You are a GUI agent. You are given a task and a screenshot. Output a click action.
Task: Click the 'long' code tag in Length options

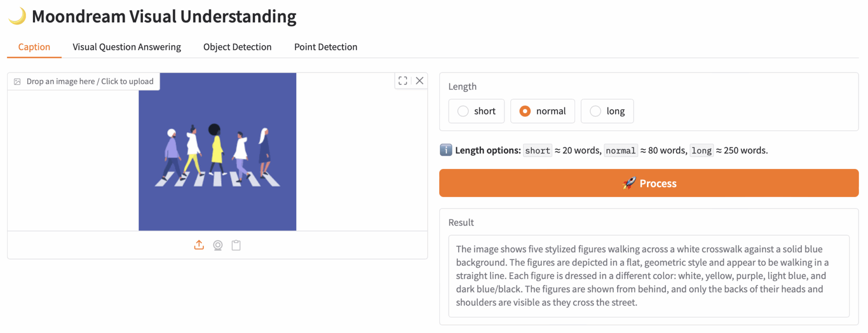[701, 150]
